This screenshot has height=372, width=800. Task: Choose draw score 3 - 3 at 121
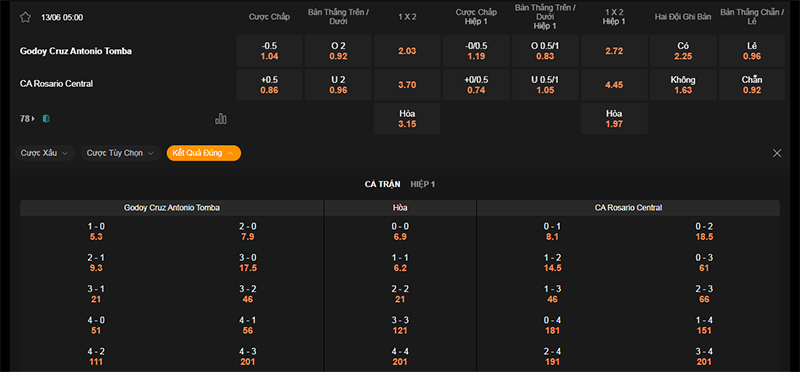point(401,326)
